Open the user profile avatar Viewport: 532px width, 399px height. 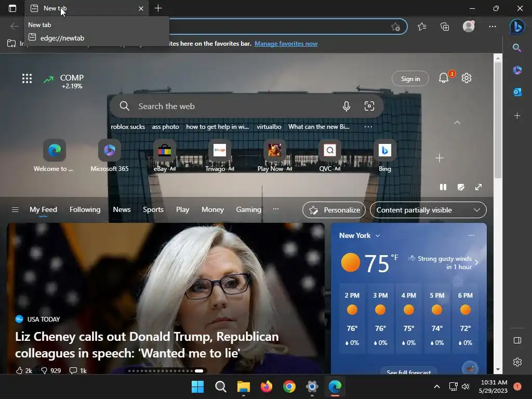coord(469,26)
